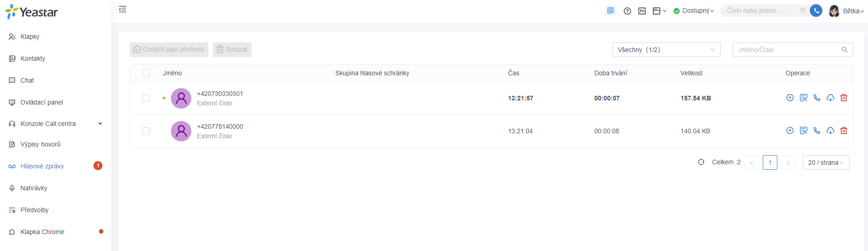Call back number +420778140000
The width and height of the screenshot is (868, 251).
tap(817, 131)
